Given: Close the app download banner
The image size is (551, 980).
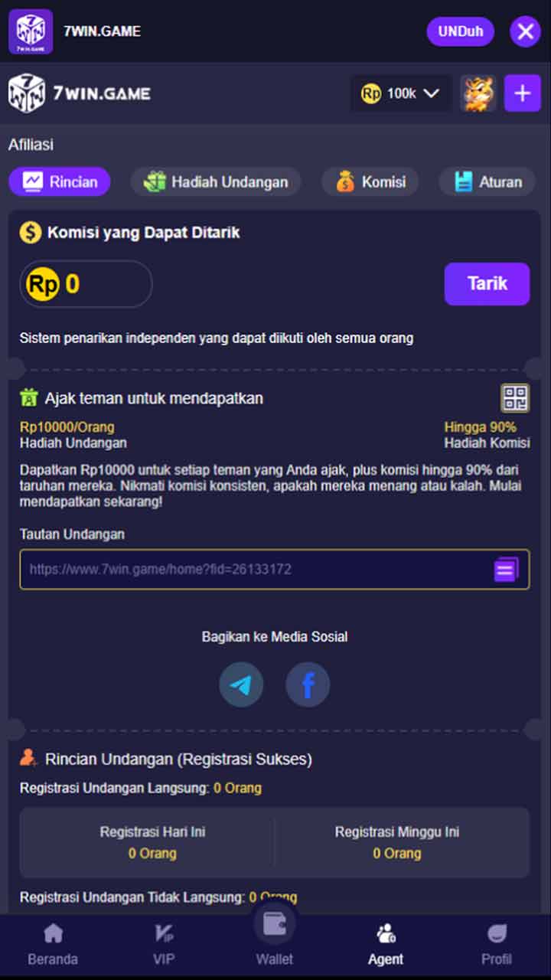Looking at the screenshot, I should click(525, 31).
